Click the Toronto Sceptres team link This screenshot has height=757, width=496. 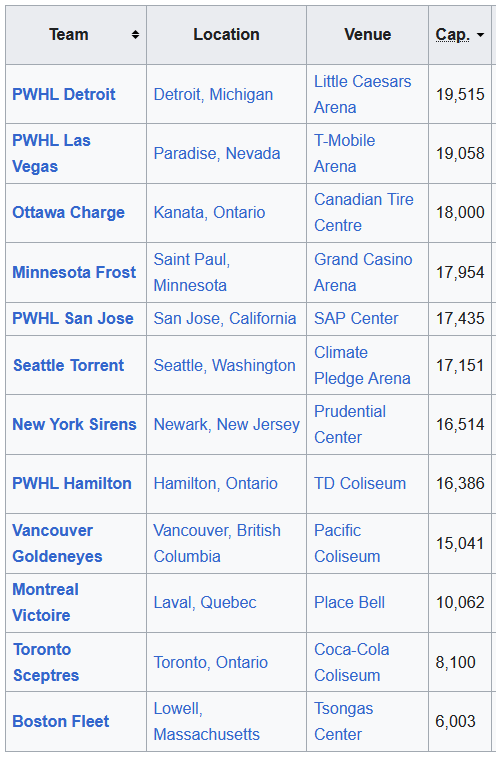[x=46, y=662]
